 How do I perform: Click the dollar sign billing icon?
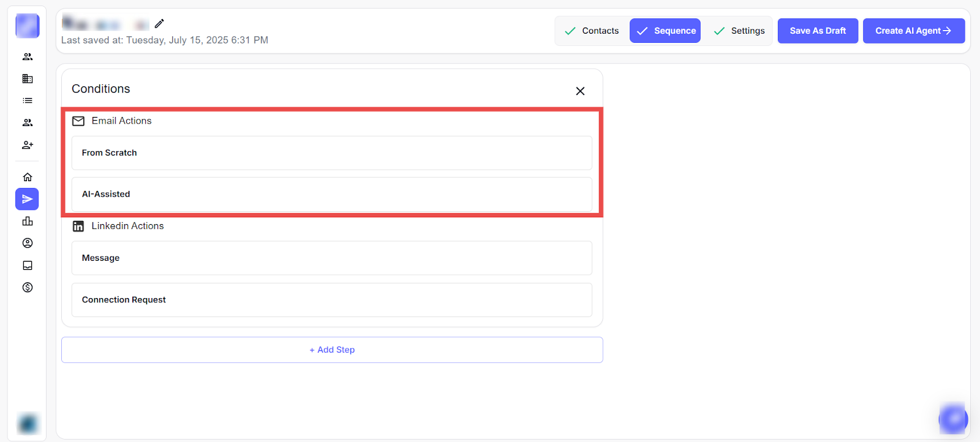point(28,287)
